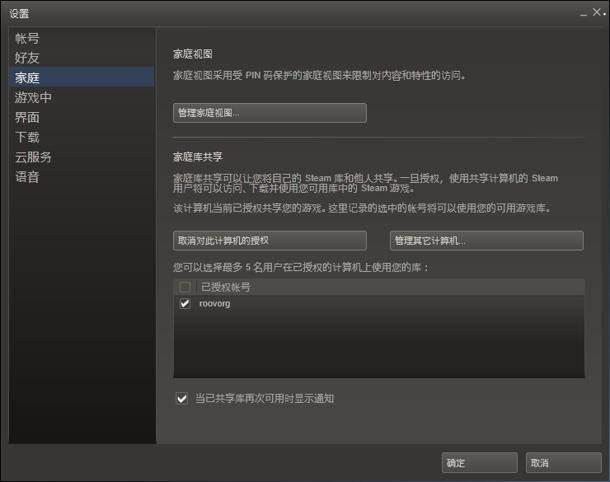Select the 家庭 category in sidebar
The width and height of the screenshot is (610, 482).
82,77
